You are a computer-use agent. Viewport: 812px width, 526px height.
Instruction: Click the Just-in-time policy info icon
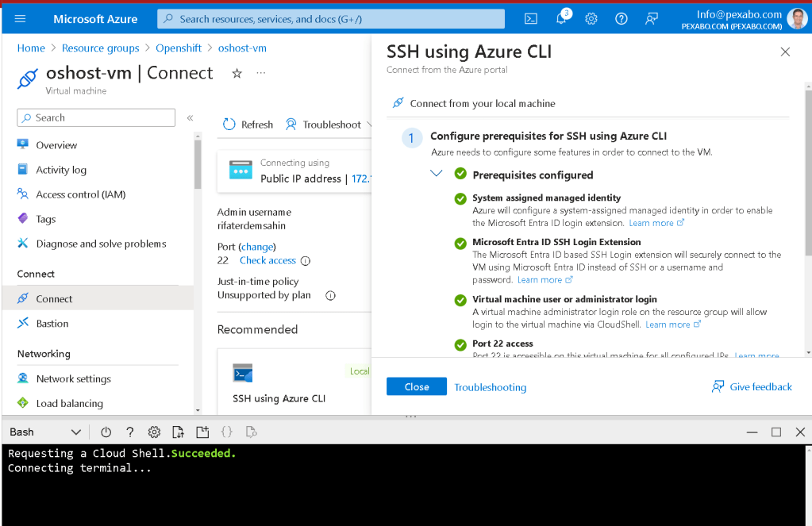tap(330, 296)
